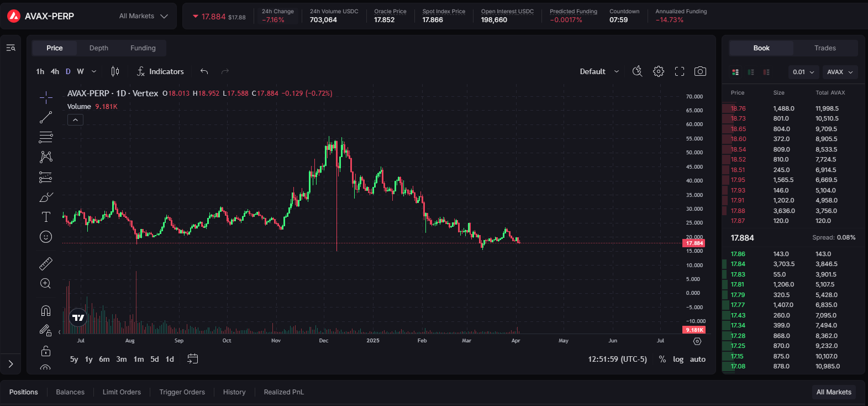Open the Default layout dropdown
Image resolution: width=868 pixels, height=406 pixels.
(599, 71)
